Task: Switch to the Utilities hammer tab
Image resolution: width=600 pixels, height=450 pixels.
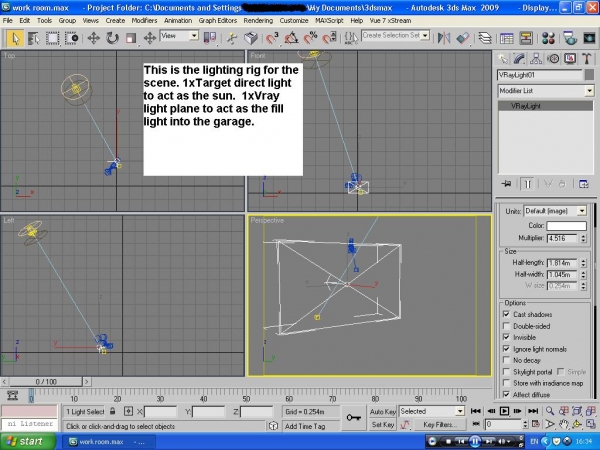Action: pyautogui.click(x=587, y=59)
